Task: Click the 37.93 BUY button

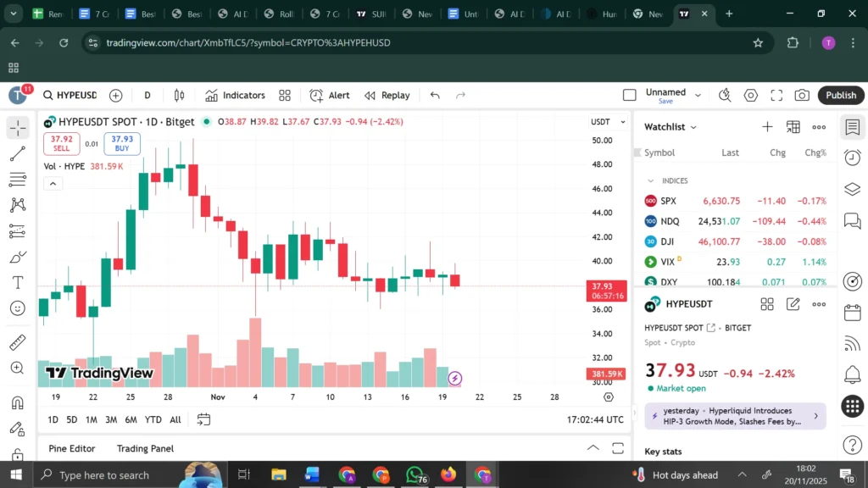Action: [x=122, y=143]
